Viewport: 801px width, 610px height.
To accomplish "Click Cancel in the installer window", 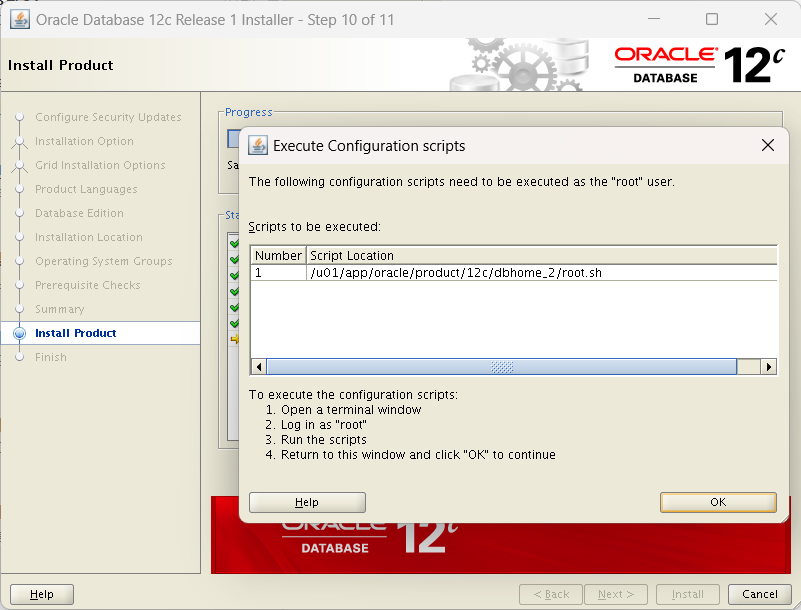I will pos(760,594).
